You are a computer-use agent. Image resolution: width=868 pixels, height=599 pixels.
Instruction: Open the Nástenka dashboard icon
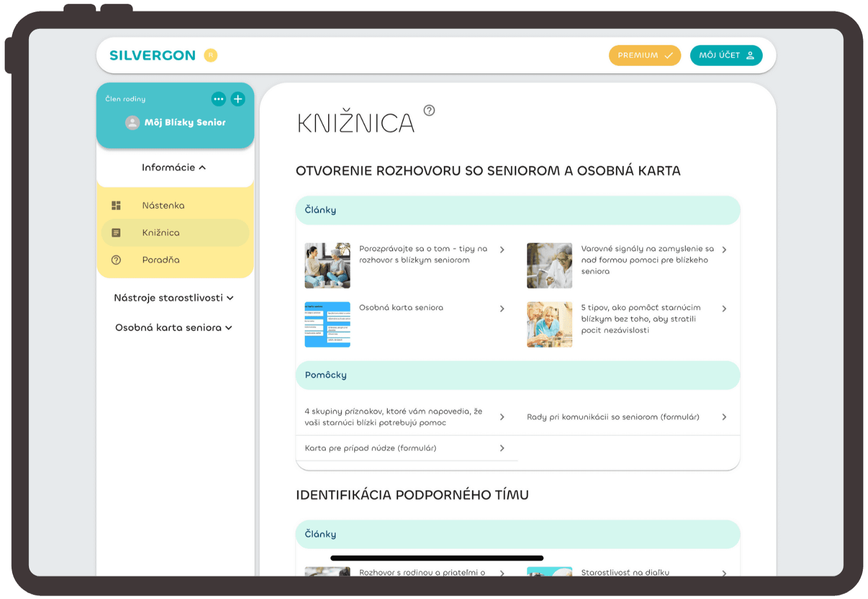pos(116,205)
